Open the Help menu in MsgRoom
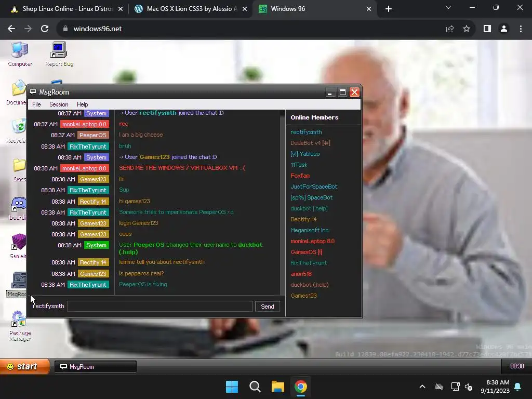 click(x=82, y=104)
